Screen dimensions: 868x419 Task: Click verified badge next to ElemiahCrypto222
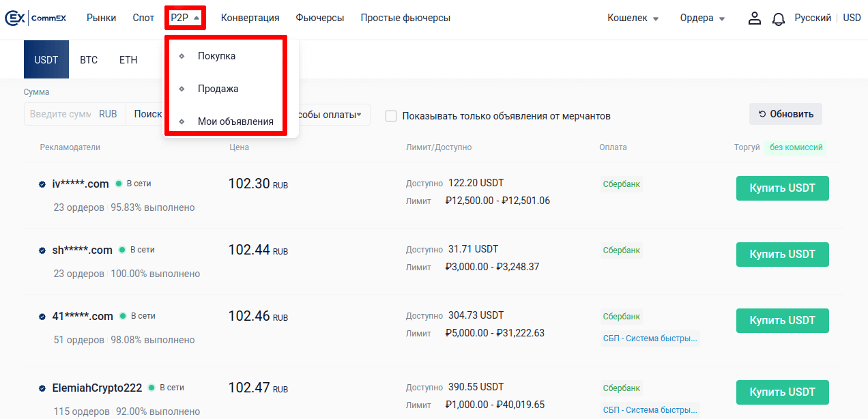coord(42,388)
